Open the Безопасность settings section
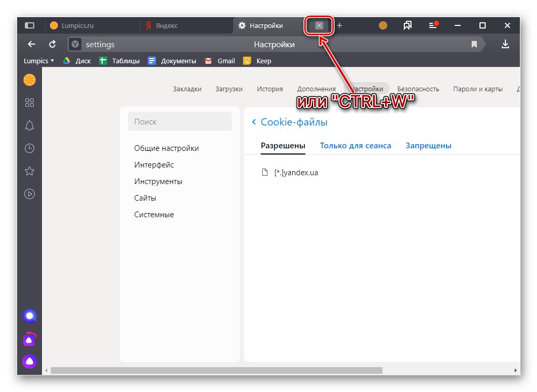 pos(418,89)
